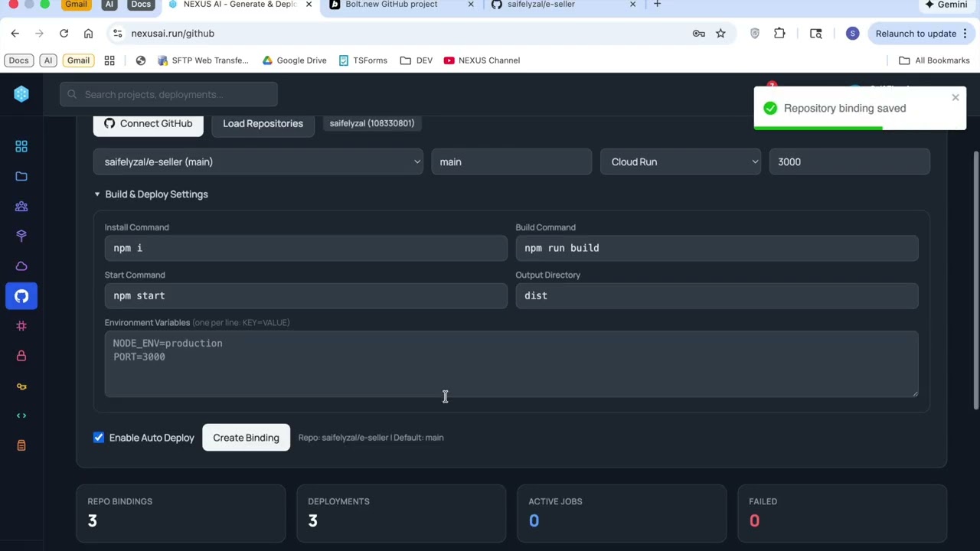Open the Cloud Run target dropdown
The height and width of the screenshot is (551, 980).
pos(680,162)
